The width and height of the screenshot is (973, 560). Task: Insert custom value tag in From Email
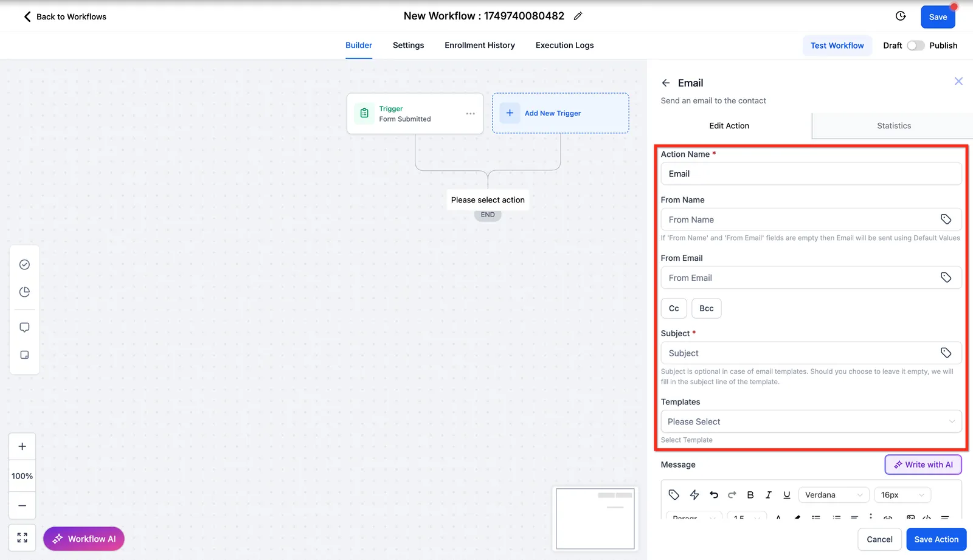click(x=946, y=277)
